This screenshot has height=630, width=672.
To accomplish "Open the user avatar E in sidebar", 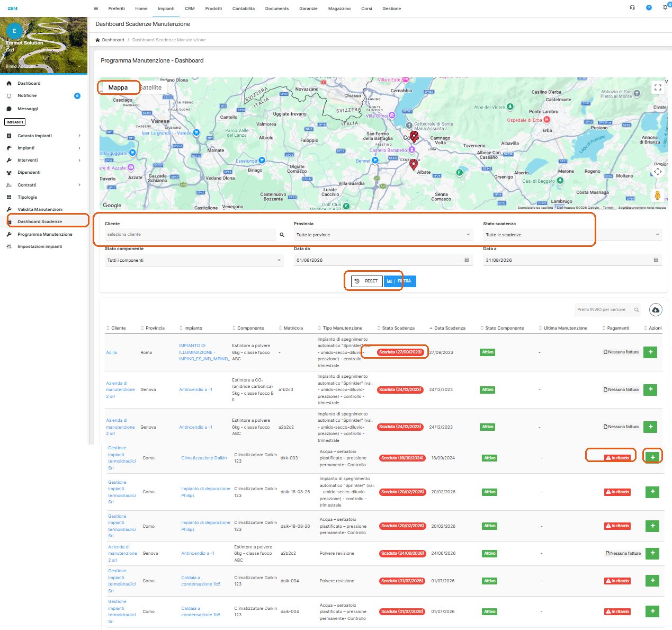I will point(14,31).
